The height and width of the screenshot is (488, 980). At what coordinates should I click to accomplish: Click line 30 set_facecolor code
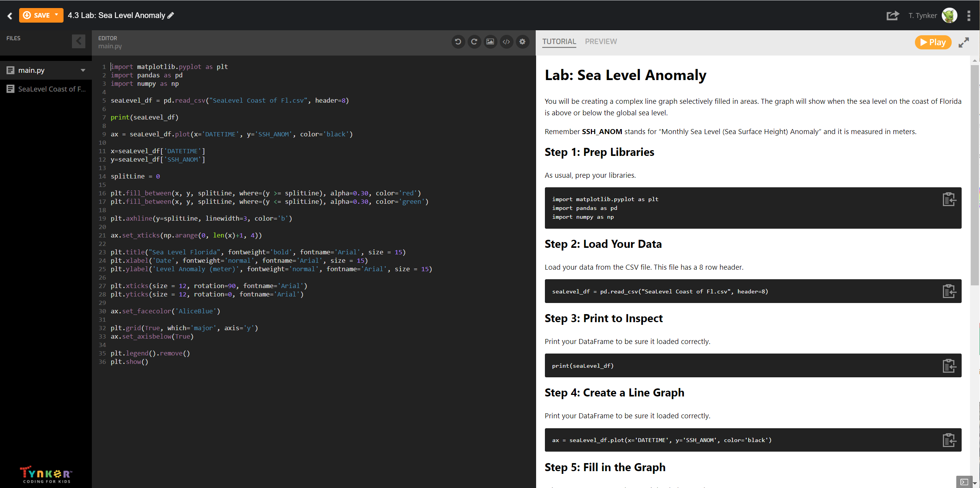pyautogui.click(x=165, y=311)
